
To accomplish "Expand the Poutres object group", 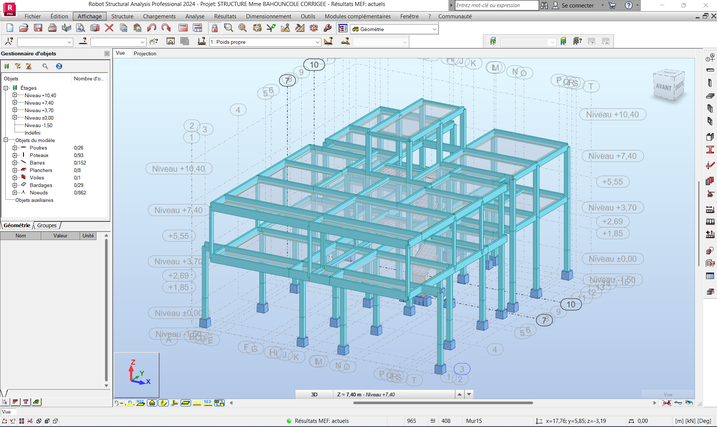I will coord(12,148).
